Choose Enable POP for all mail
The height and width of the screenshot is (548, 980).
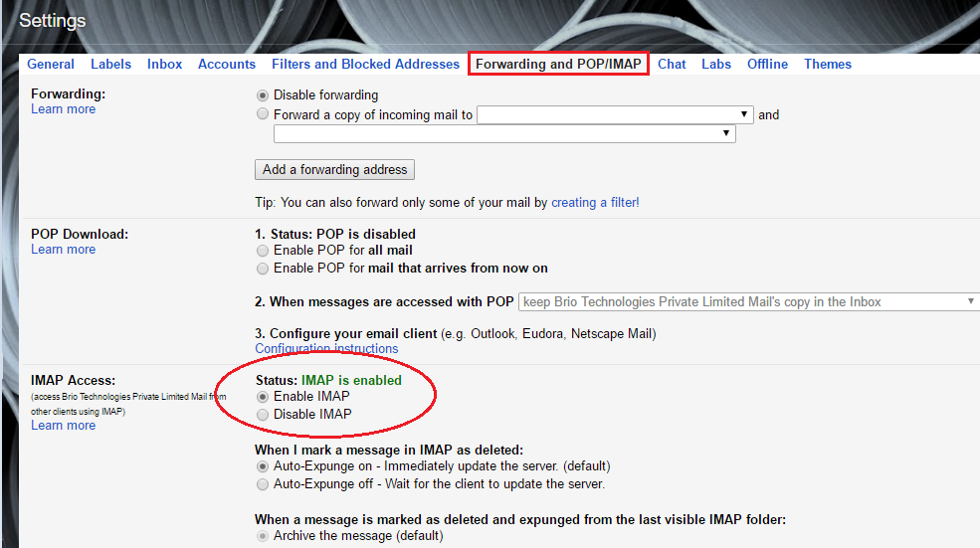(x=263, y=251)
